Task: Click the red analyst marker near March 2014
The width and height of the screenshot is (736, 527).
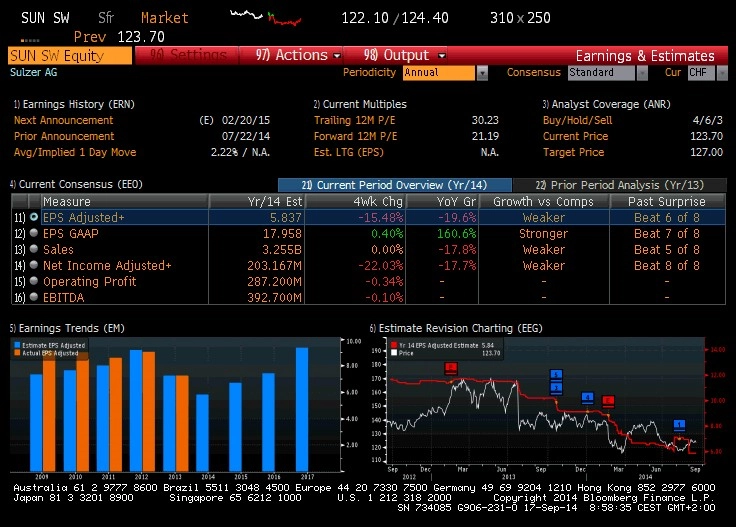Action: click(608, 401)
